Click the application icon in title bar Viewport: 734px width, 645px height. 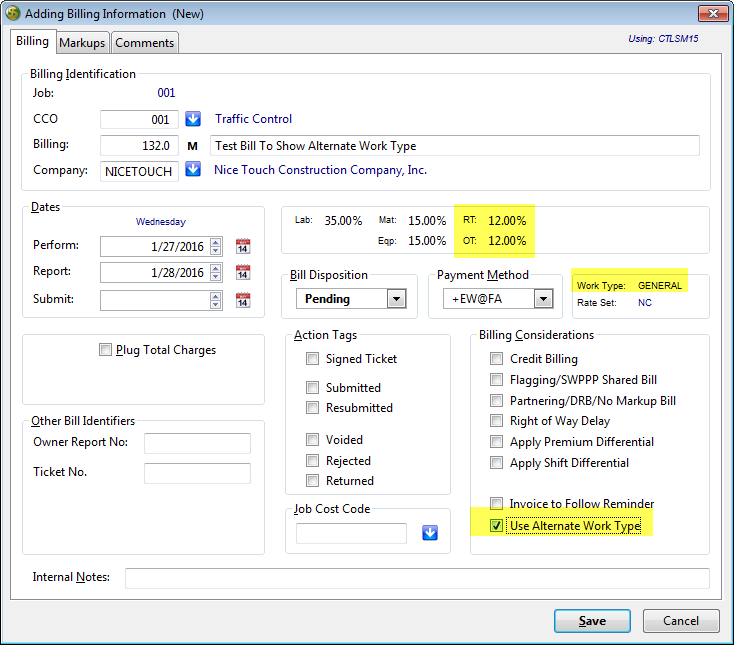pyautogui.click(x=12, y=14)
